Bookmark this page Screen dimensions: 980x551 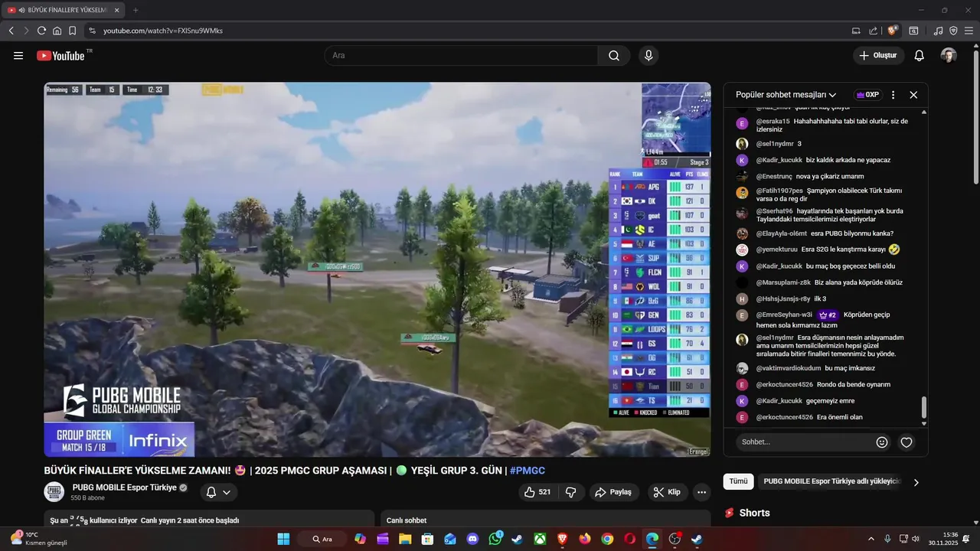[x=72, y=31]
